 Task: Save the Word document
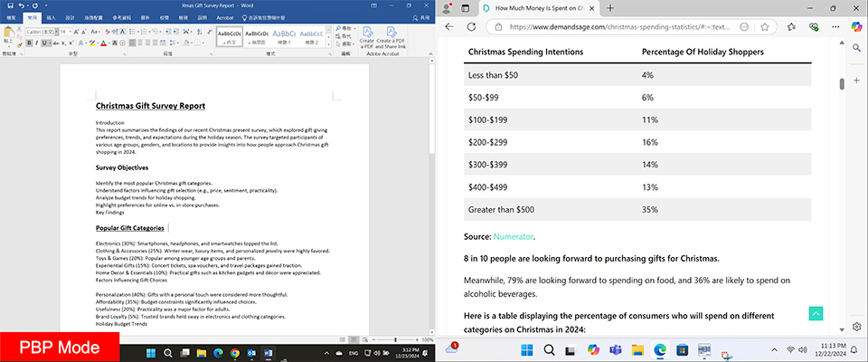pyautogui.click(x=8, y=5)
